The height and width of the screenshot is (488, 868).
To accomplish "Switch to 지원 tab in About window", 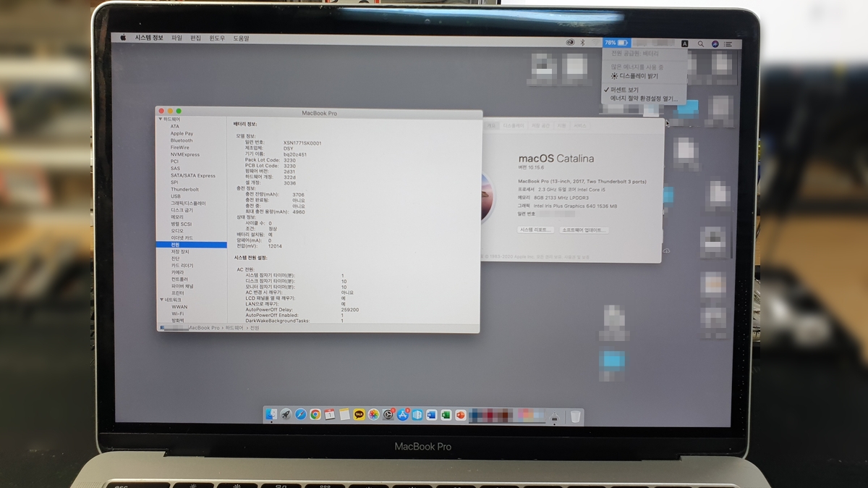I will pyautogui.click(x=562, y=125).
